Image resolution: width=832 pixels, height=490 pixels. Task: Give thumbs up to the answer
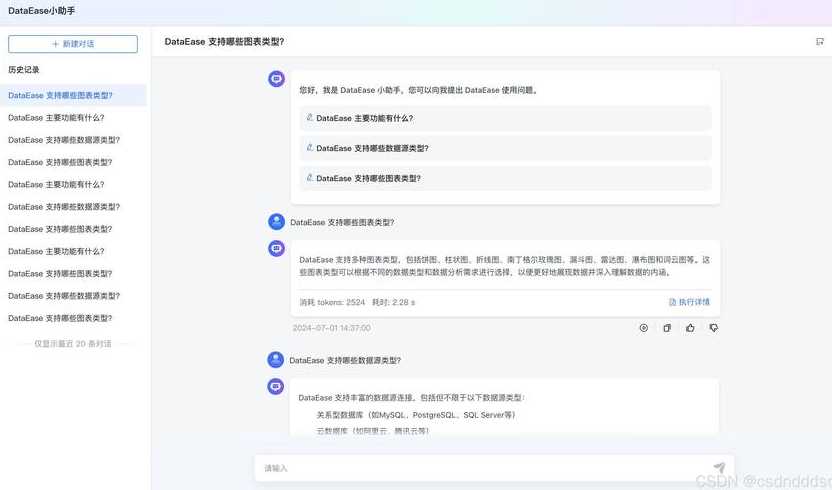tap(690, 328)
